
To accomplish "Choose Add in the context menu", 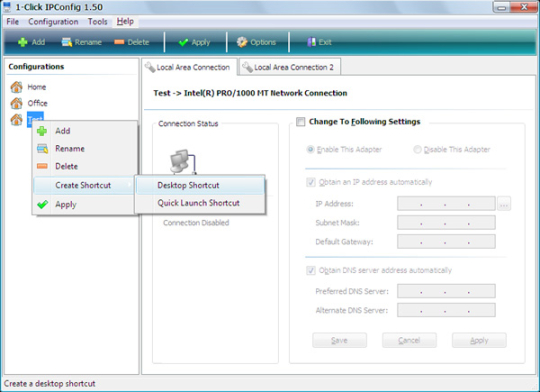I will pyautogui.click(x=85, y=131).
